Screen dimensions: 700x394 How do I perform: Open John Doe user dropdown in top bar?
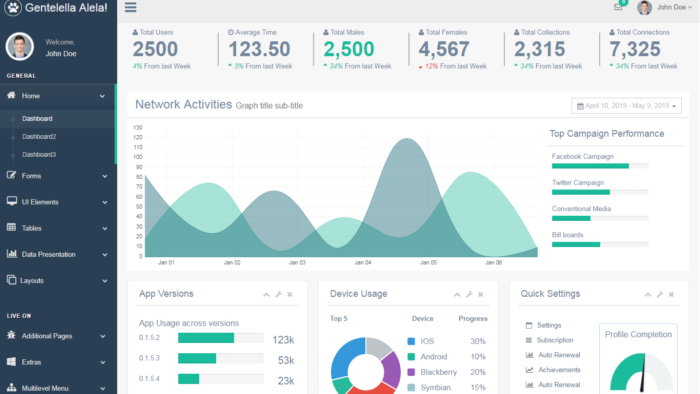[664, 7]
